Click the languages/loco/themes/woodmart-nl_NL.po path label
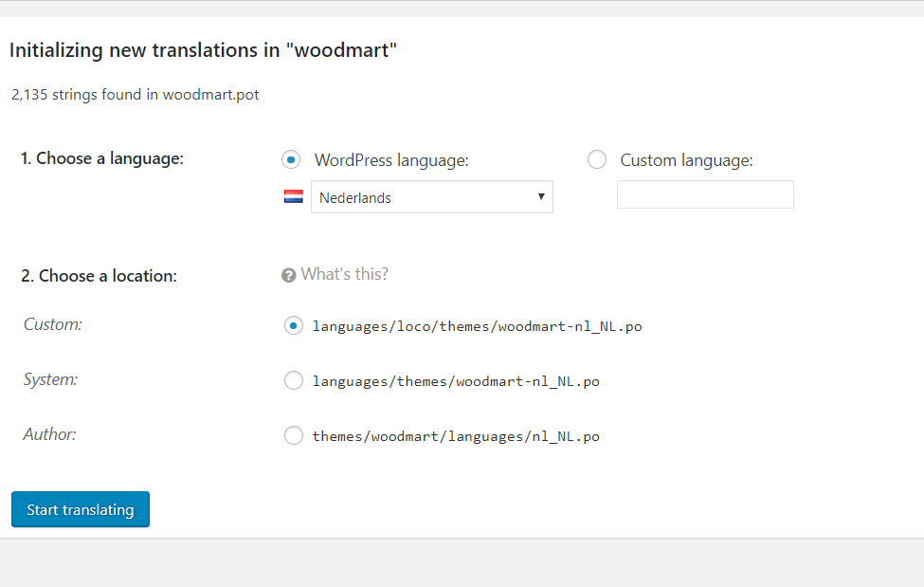Viewport: 924px width, 587px height. [x=477, y=326]
